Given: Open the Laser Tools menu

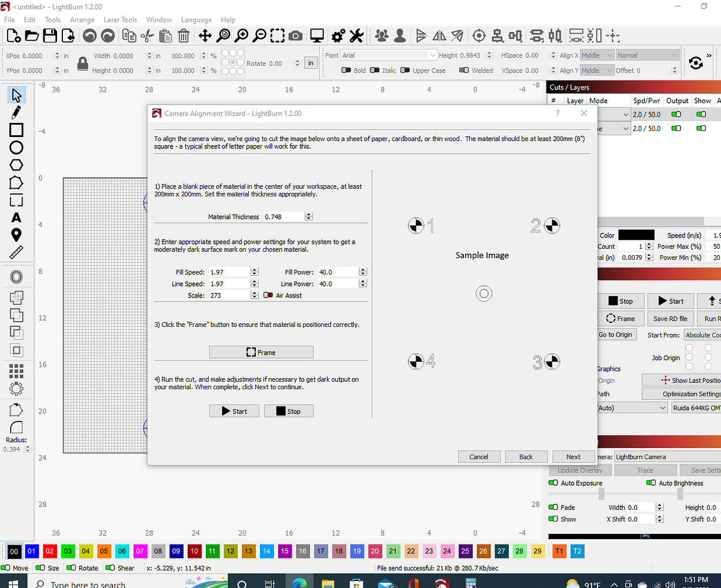Looking at the screenshot, I should (120, 19).
